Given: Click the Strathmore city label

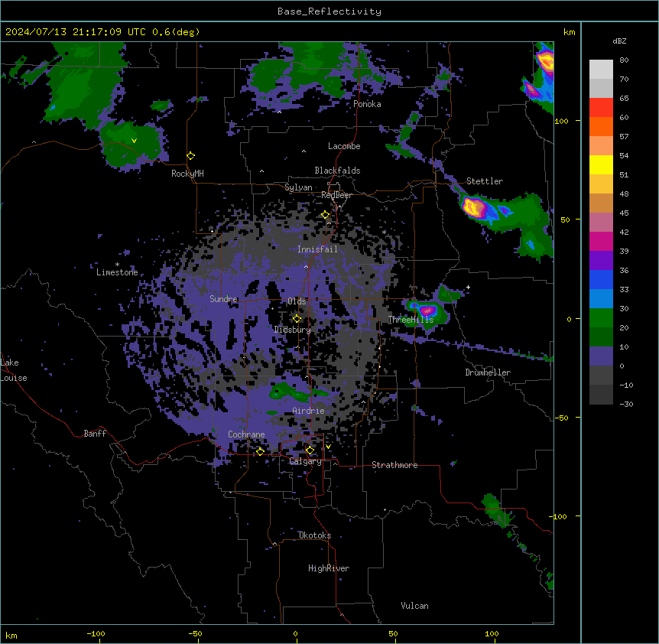Looking at the screenshot, I should (x=394, y=465).
